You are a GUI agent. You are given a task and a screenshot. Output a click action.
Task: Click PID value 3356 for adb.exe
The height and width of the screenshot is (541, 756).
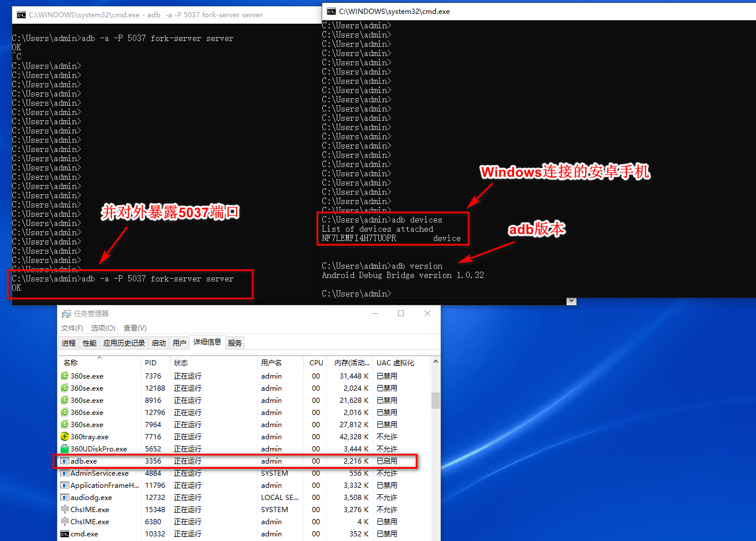point(153,461)
